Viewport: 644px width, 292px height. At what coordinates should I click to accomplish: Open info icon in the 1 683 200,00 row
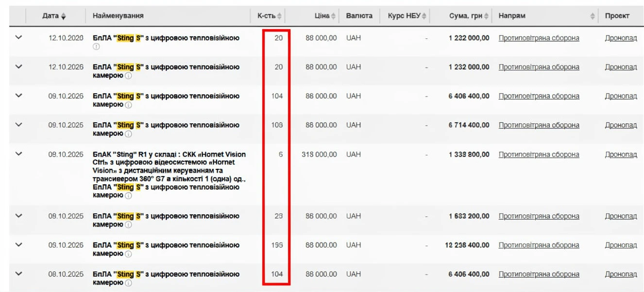[128, 225]
